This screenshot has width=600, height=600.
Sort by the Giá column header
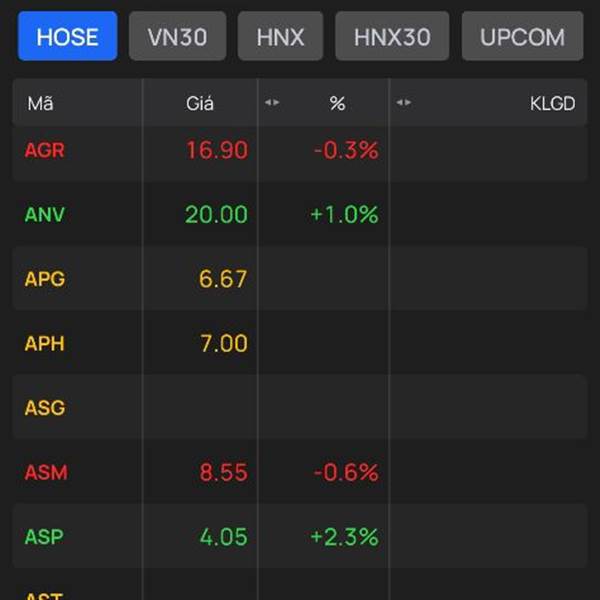(200, 103)
